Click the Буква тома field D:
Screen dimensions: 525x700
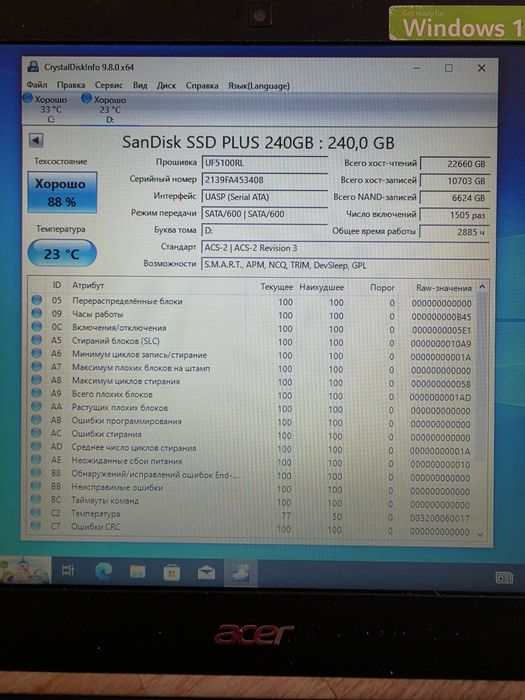(x=264, y=231)
